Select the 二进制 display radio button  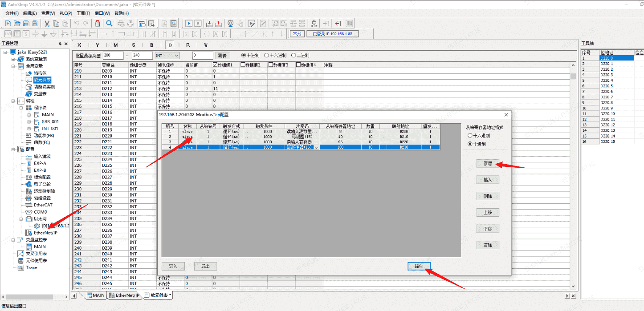coord(293,56)
